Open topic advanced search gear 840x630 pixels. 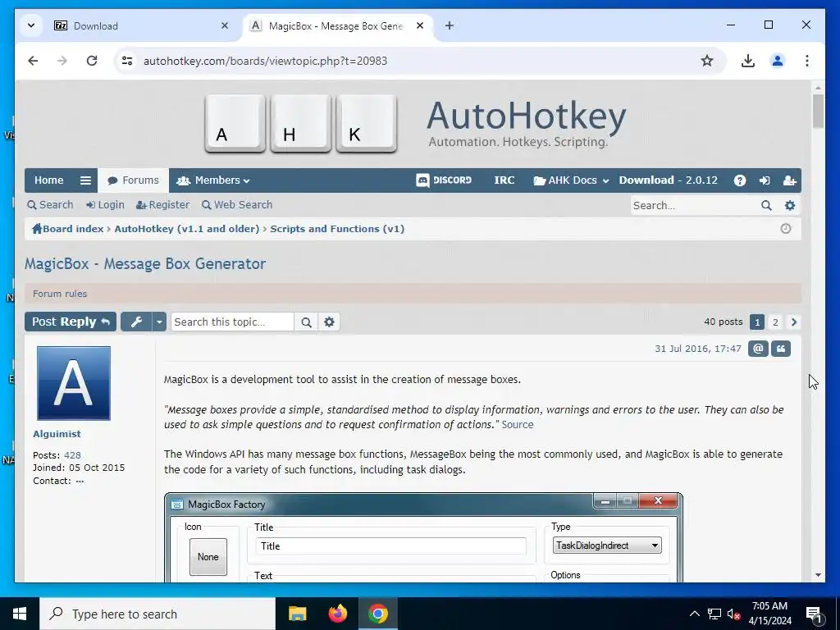point(329,322)
